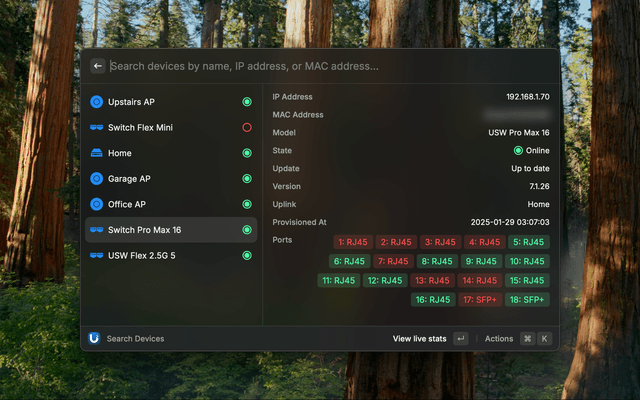This screenshot has height=400, width=640.
Task: Select port 5: RJ45 green tag
Action: point(529,242)
